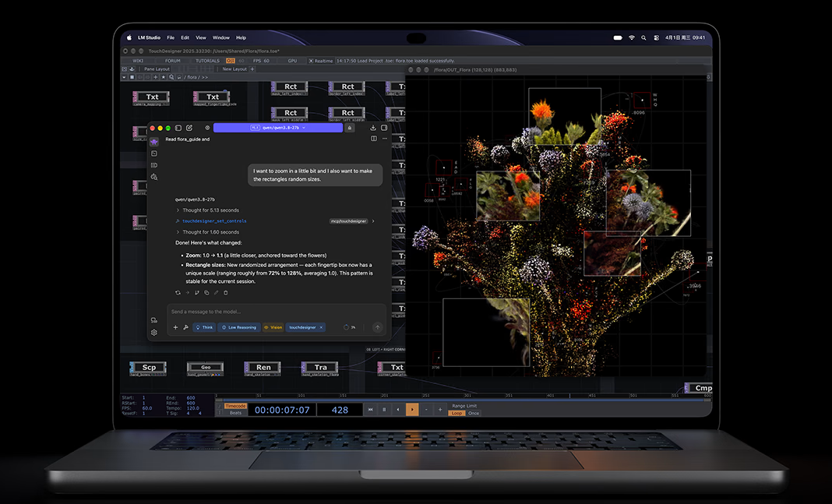This screenshot has height=504, width=832.
Task: Open the qwen/qwen3.8-27b model selector dropdown
Action: click(x=278, y=128)
